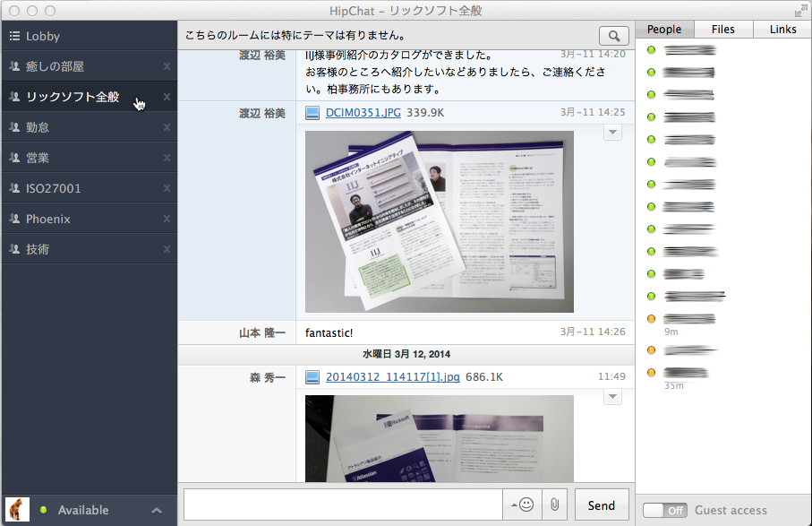Close the リックソフト全般 room tab

167,97
